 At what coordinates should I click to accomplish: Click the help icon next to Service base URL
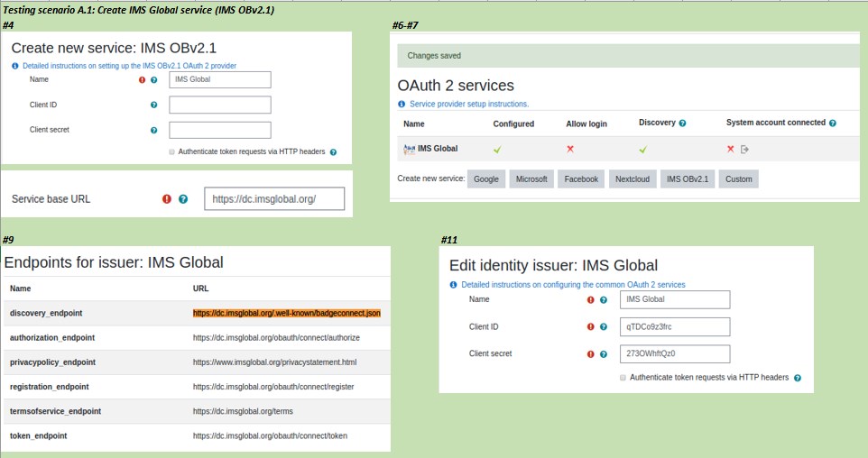183,199
